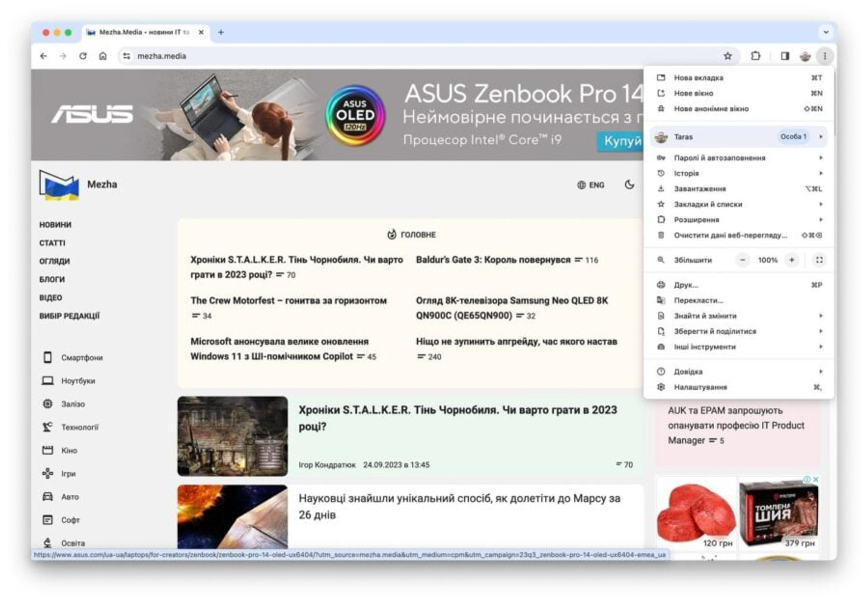
Task: Decrease zoom with minus button
Action: coord(742,260)
